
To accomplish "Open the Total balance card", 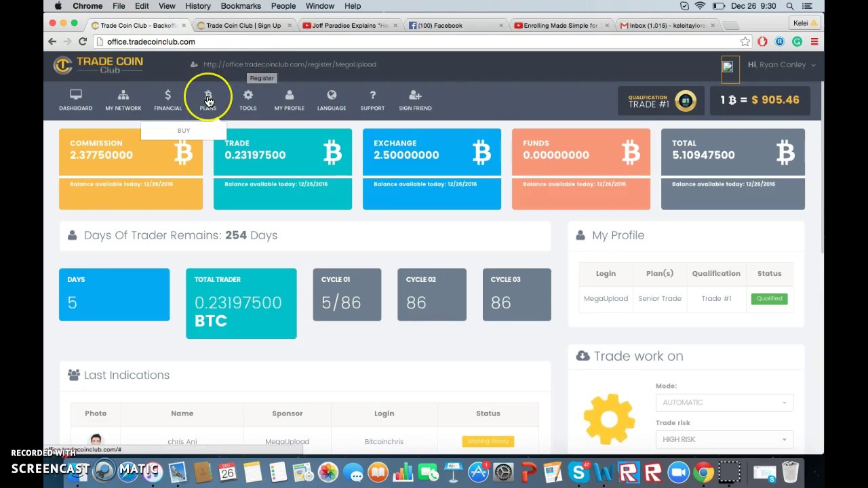I will [x=733, y=169].
